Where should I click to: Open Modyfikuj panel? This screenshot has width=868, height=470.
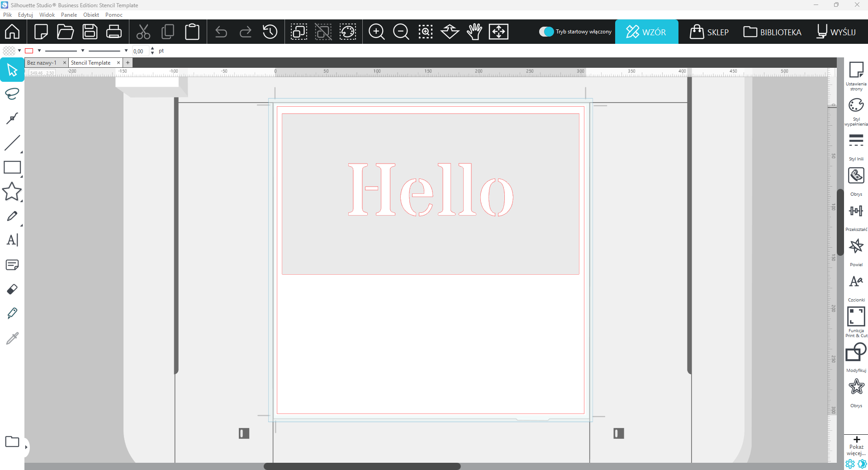[856, 357]
